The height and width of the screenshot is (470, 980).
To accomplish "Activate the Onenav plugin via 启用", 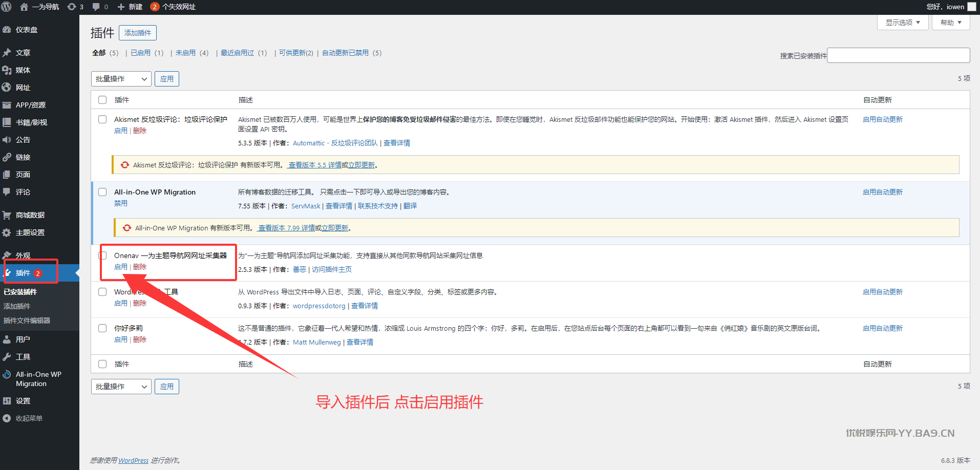I will [x=120, y=267].
